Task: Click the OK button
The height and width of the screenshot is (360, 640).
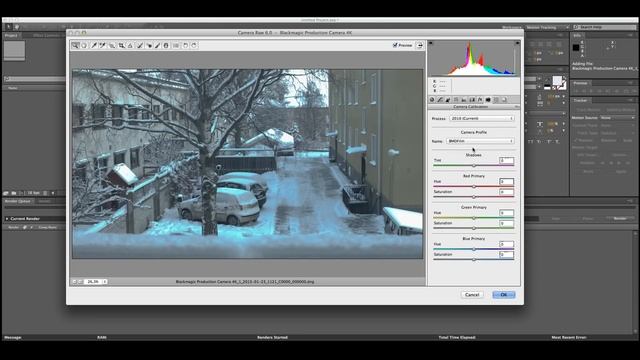Action: [x=504, y=295]
